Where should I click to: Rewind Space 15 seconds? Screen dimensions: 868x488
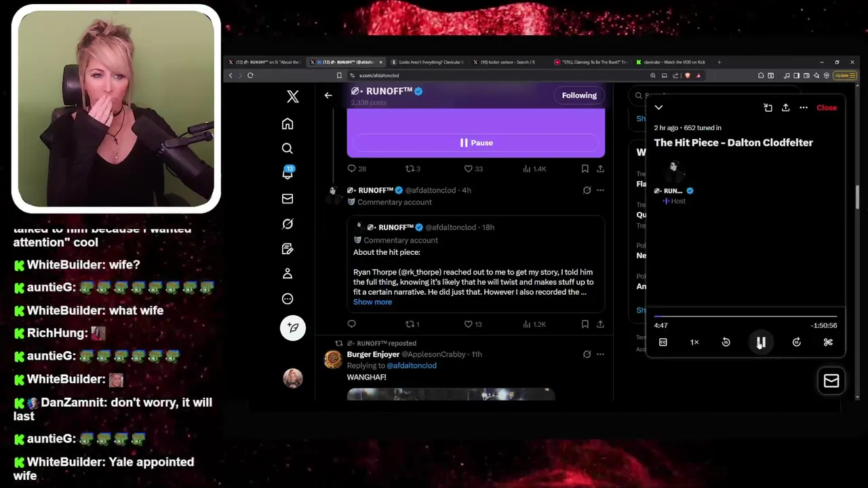point(726,342)
